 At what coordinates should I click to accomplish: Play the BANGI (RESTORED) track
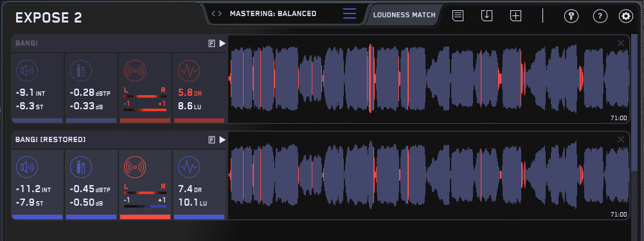click(222, 140)
